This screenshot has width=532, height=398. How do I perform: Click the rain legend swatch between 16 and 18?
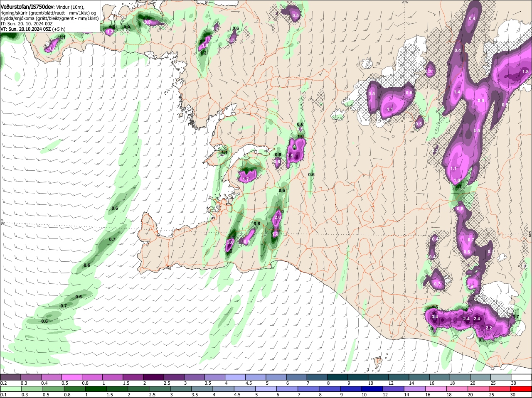436,389
